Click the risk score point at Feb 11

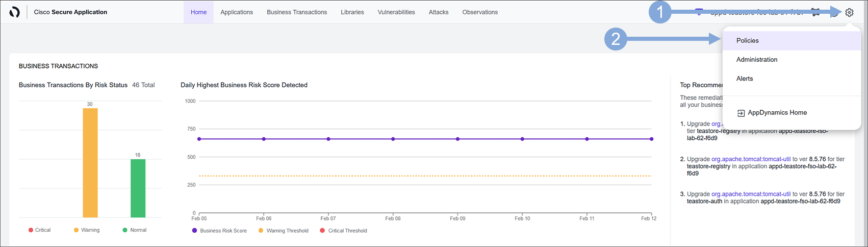point(587,139)
